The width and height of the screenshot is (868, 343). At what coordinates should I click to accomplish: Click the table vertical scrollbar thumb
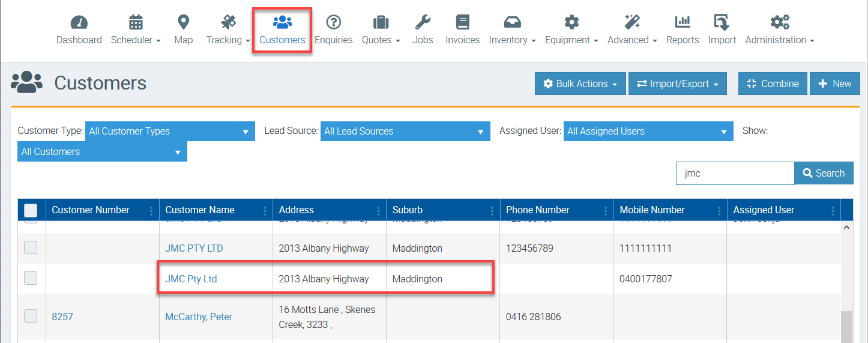847,327
